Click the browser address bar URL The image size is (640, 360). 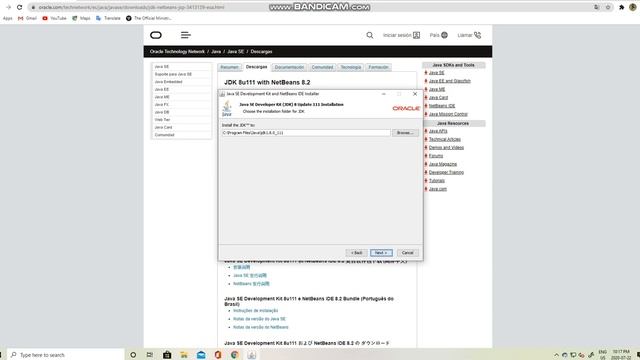(131, 7)
